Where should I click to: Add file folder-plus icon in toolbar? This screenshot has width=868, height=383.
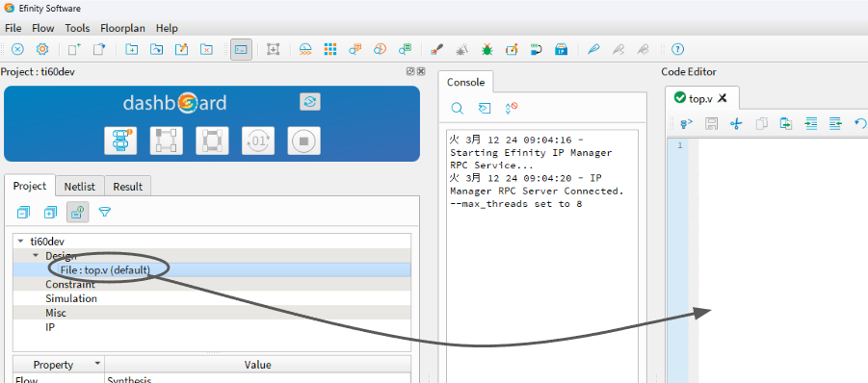(x=132, y=49)
